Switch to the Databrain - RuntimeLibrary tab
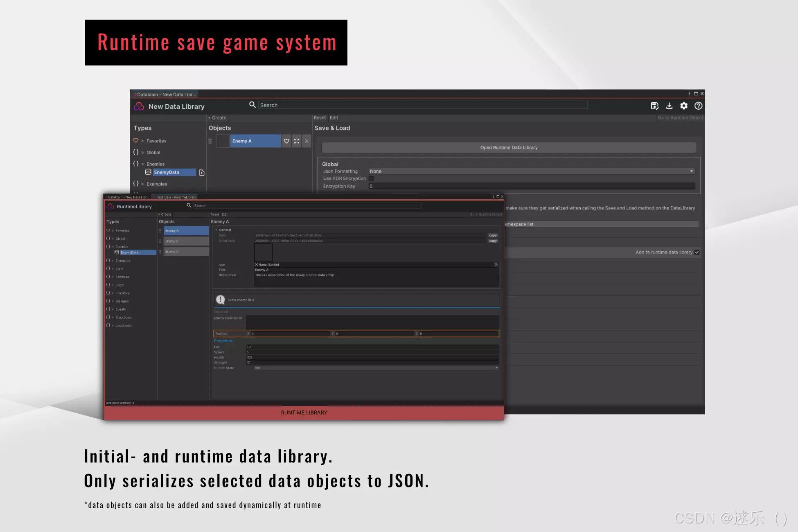 (176, 197)
